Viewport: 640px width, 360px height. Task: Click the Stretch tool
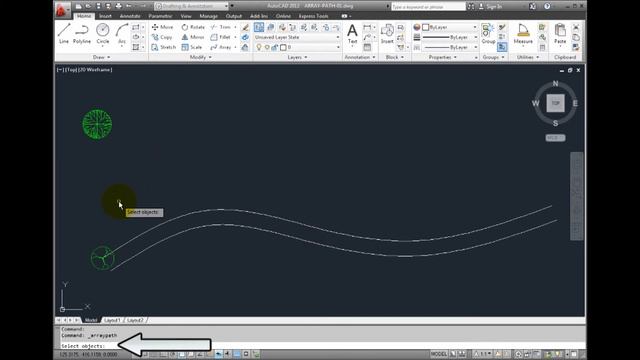pos(164,47)
